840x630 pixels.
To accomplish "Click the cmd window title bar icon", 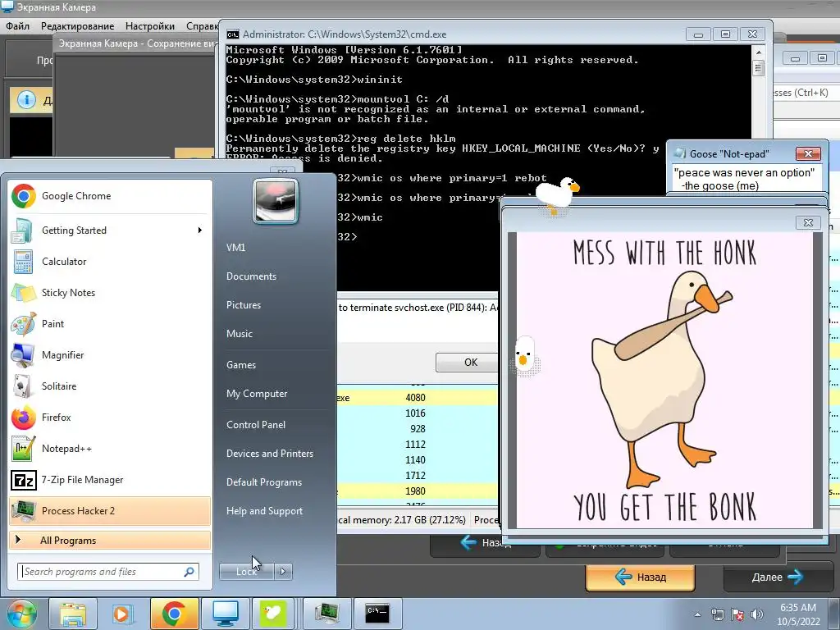I will pyautogui.click(x=232, y=34).
